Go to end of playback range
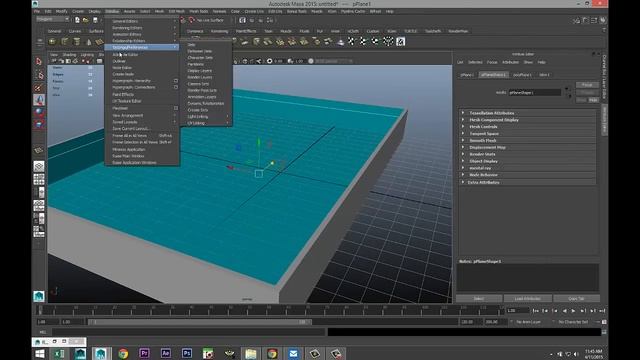This screenshot has height=360, width=640. (x=602, y=311)
